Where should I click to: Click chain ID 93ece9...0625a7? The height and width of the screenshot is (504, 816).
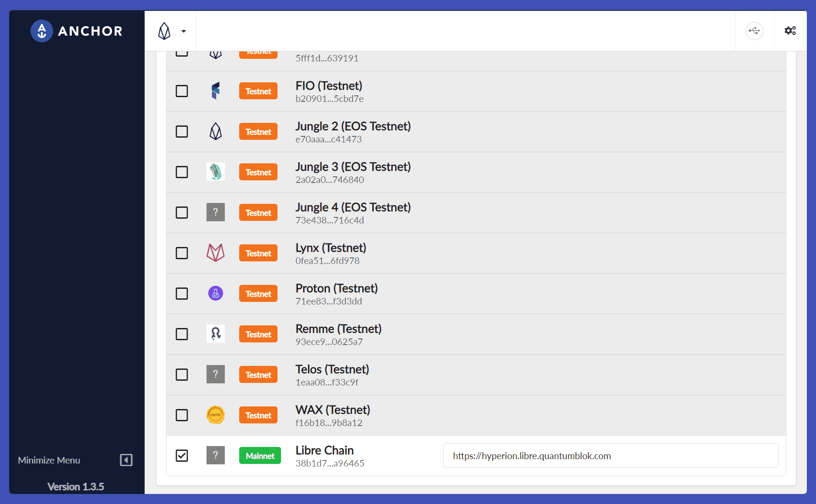(x=329, y=342)
